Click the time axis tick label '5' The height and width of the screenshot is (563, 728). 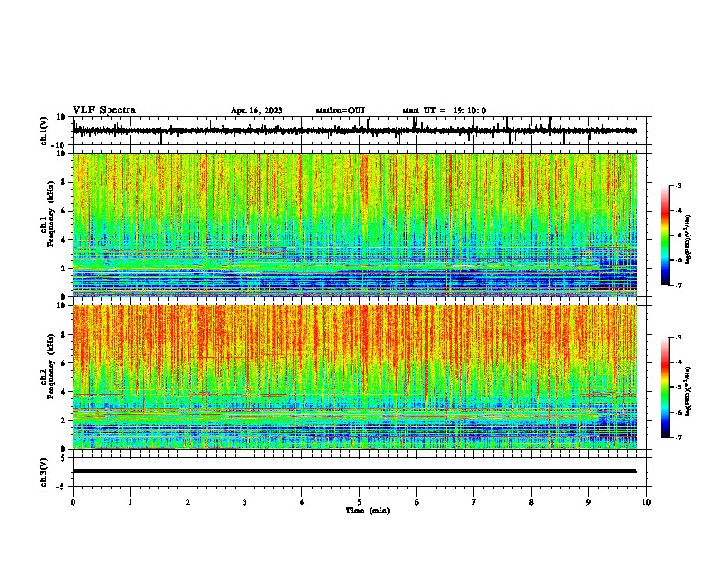(x=359, y=502)
